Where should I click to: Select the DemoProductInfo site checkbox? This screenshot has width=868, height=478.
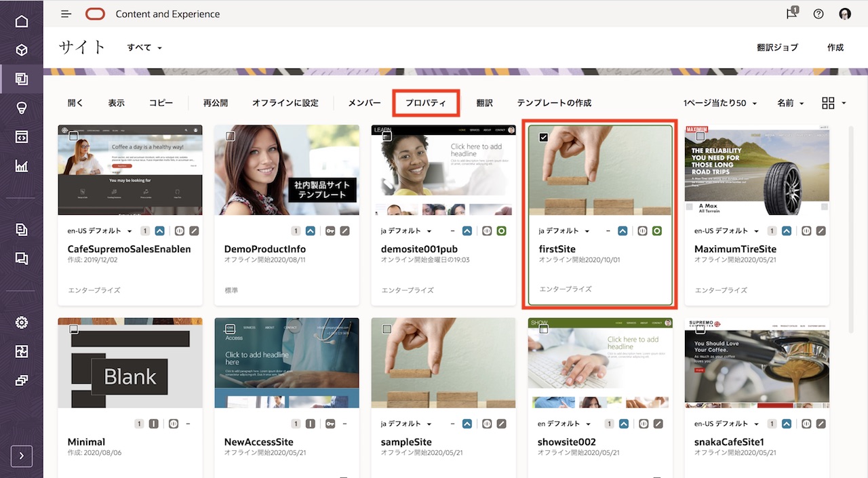(231, 137)
